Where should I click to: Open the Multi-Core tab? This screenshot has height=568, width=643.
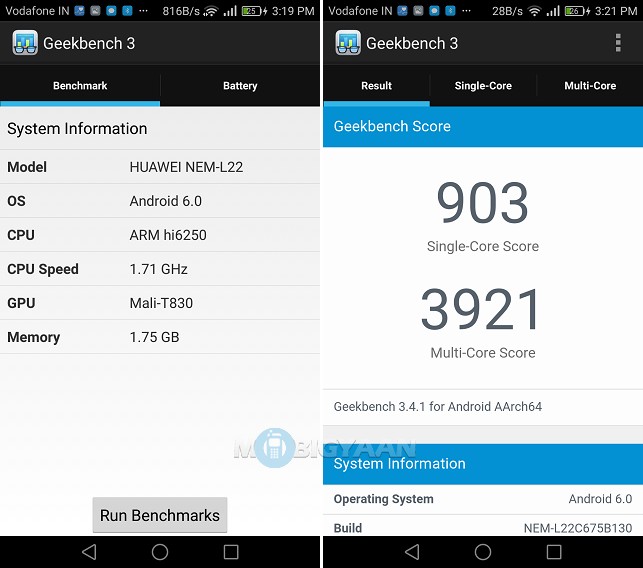590,86
